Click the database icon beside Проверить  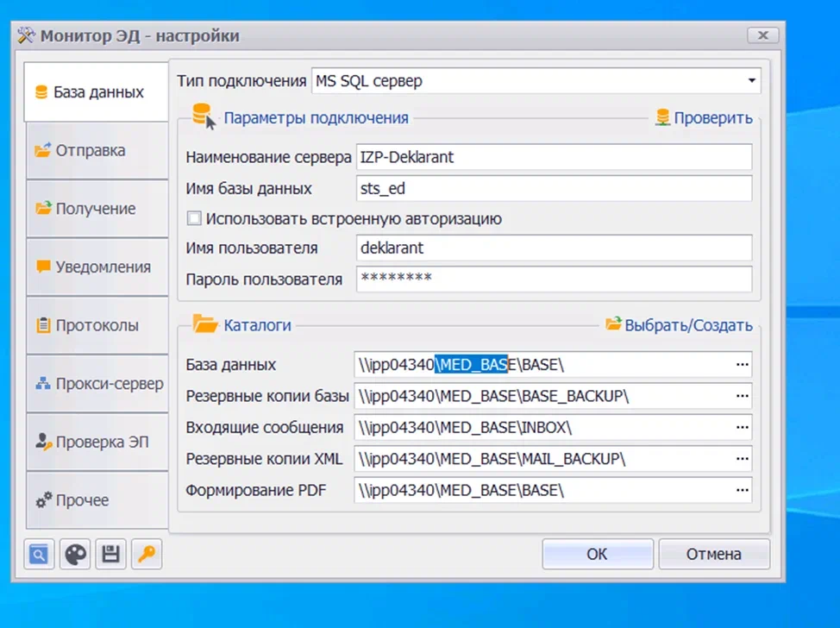662,117
